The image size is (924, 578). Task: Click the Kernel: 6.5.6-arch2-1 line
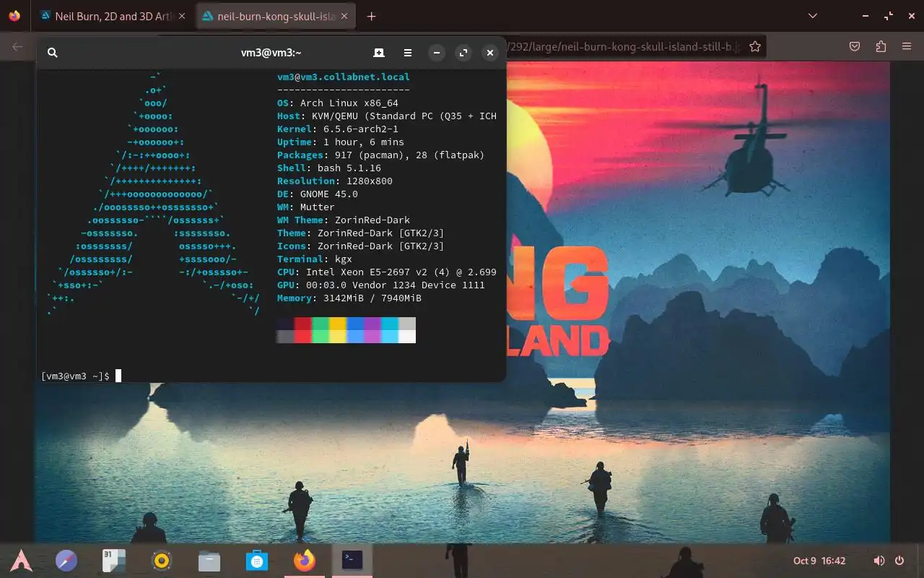[x=338, y=129]
